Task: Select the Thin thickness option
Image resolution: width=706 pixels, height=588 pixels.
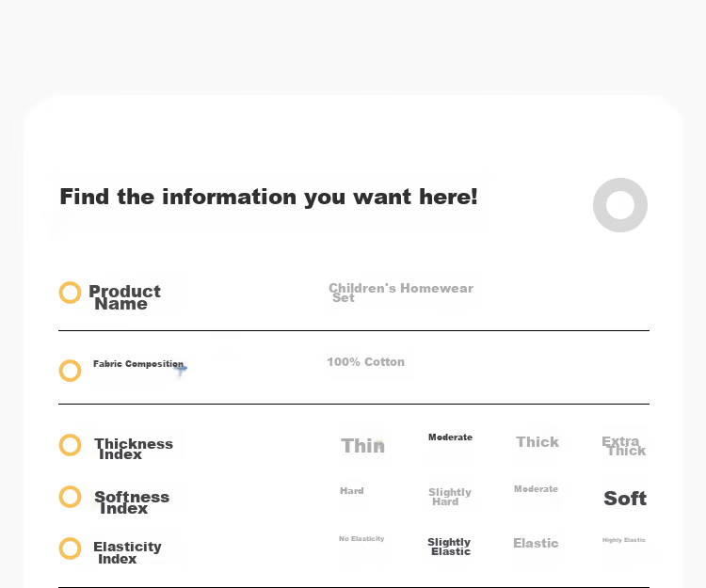Action: 363,446
